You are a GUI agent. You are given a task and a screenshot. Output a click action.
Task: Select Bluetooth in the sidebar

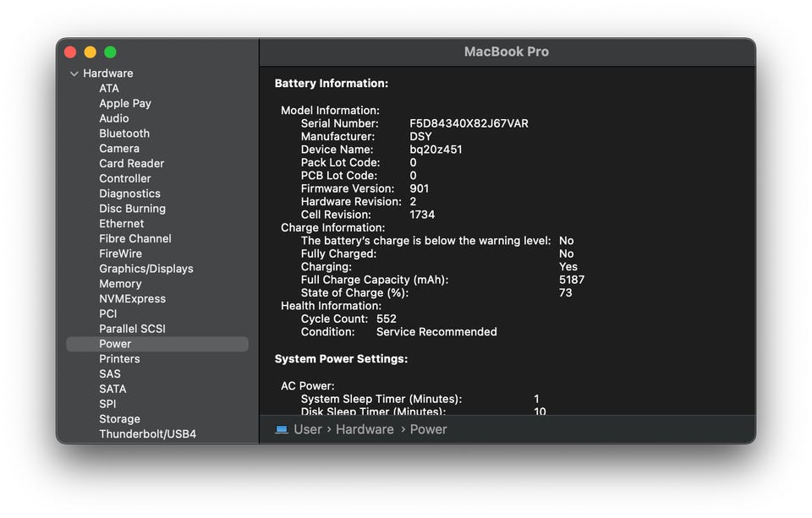pyautogui.click(x=124, y=134)
